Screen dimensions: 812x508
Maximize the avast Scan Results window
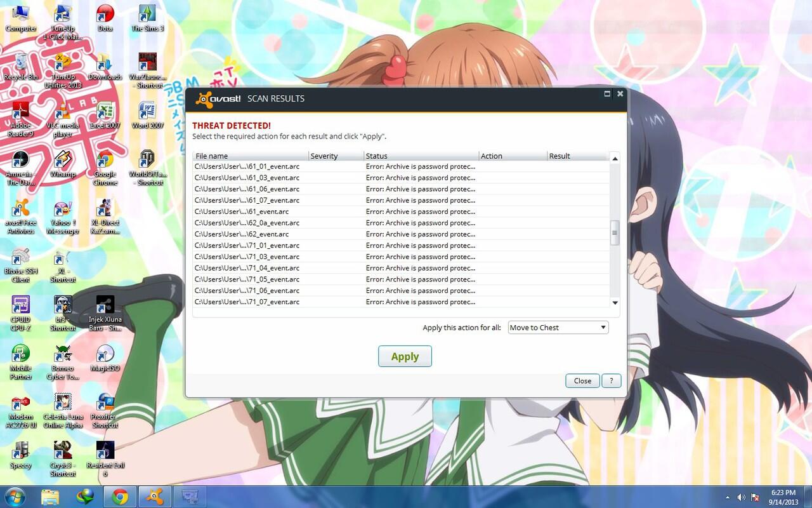coord(607,93)
